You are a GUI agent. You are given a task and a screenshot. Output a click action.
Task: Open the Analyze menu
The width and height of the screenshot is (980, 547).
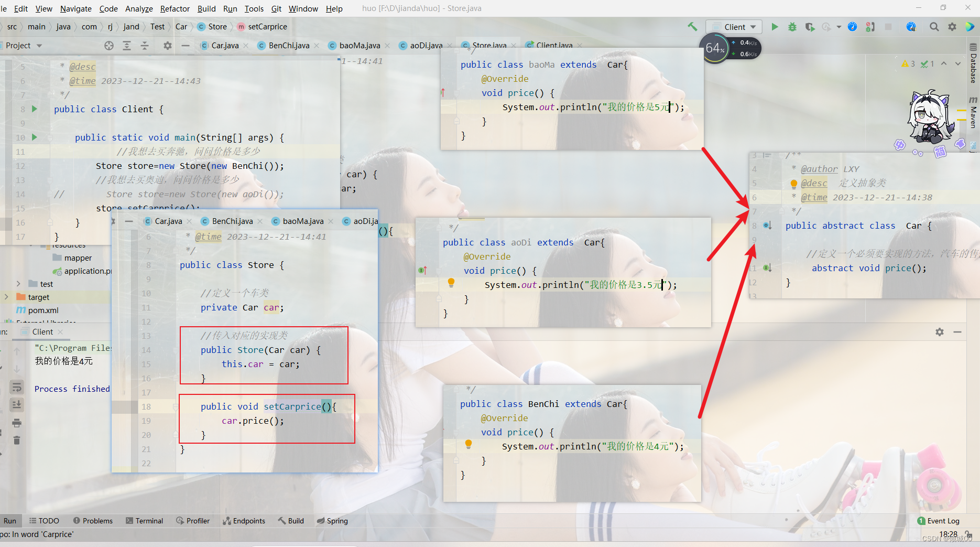139,8
